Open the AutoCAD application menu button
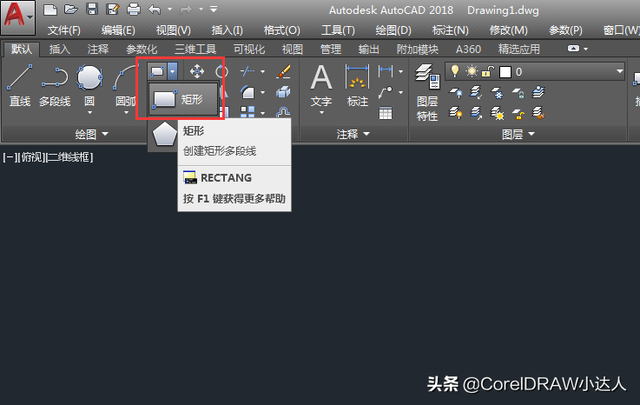The width and height of the screenshot is (640, 405). [x=18, y=16]
